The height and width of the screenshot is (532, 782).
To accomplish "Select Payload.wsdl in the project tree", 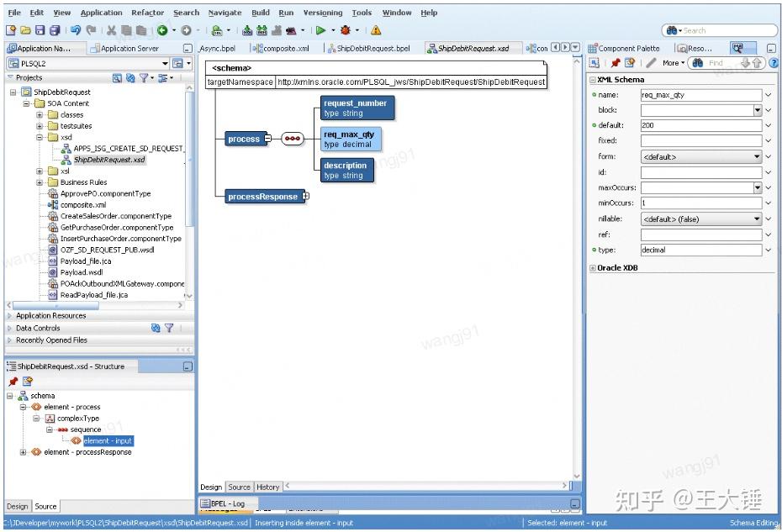I will pos(82,272).
